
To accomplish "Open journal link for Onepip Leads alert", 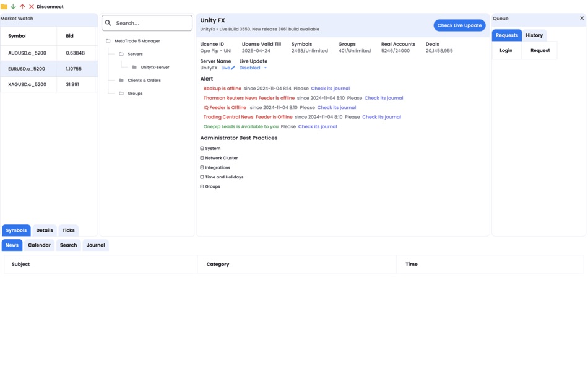I will pyautogui.click(x=318, y=126).
